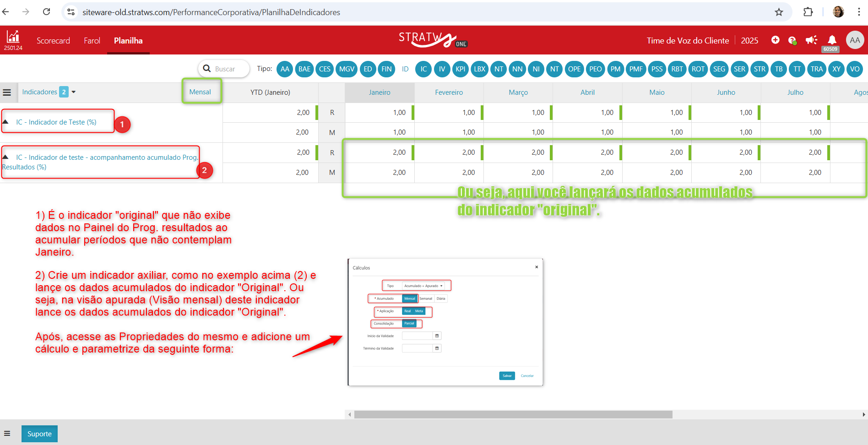Viewport: 868px width, 445px height.
Task: Toggle the unselected ID type filter
Action: (405, 69)
